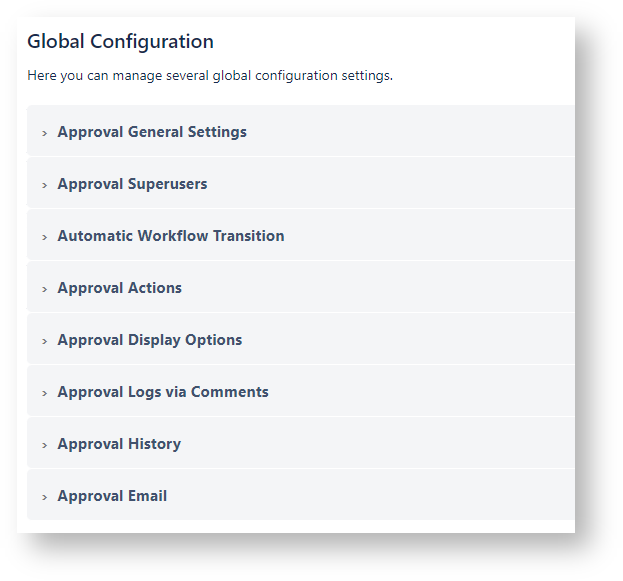
Task: Open the Approval General Settings section title
Action: coord(152,132)
